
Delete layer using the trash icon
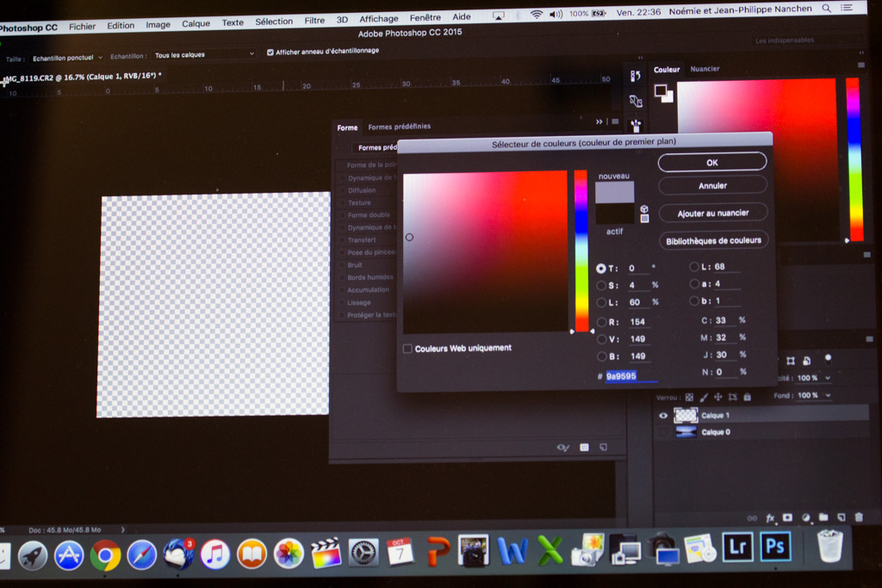[859, 517]
